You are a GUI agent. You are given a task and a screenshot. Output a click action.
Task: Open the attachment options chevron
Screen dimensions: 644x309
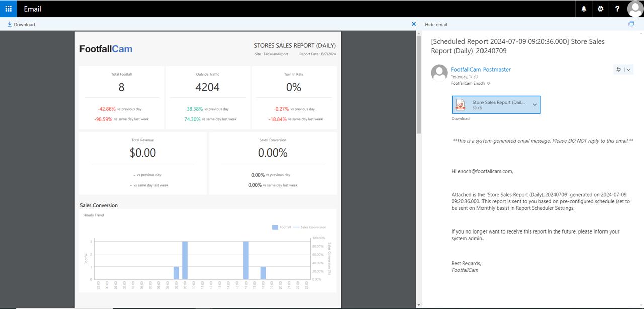(535, 105)
